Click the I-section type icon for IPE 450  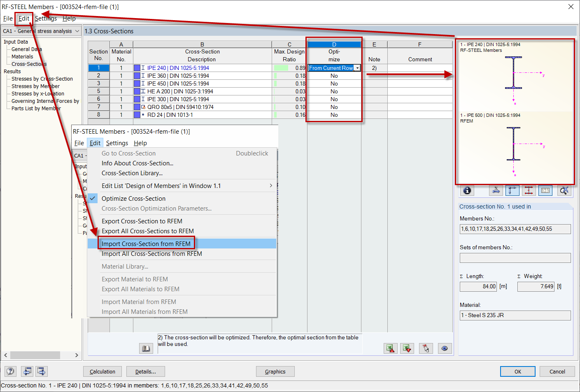click(143, 84)
